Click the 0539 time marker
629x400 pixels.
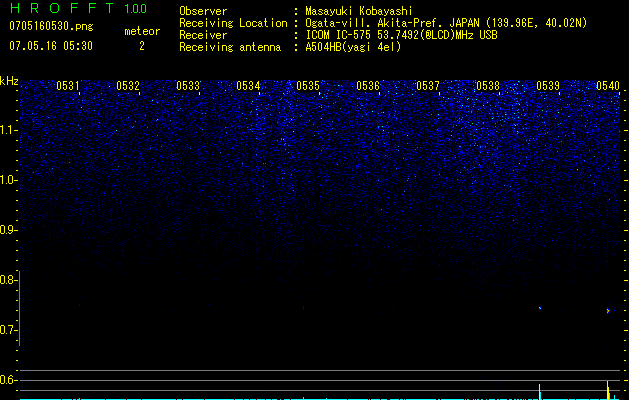(548, 85)
